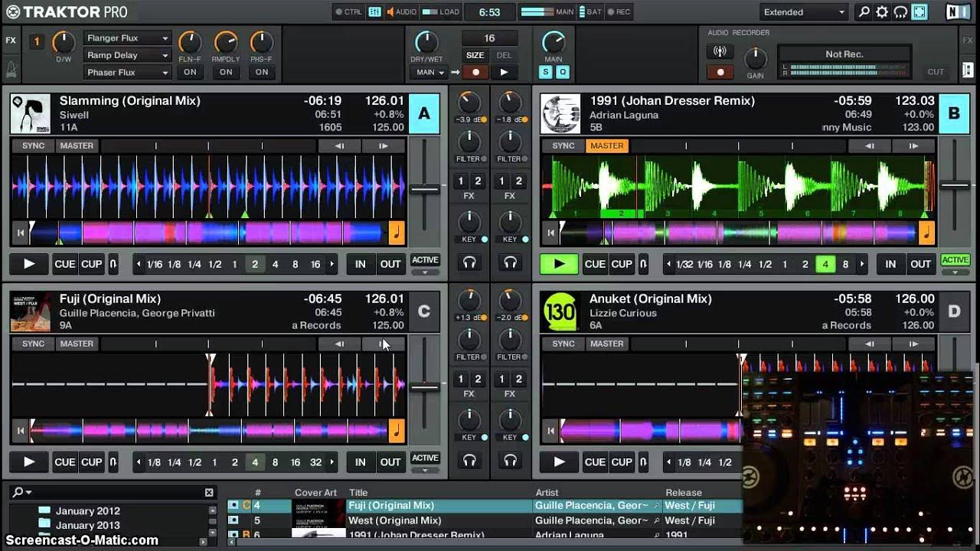Toggle Flanger Flux ON button
The height and width of the screenshot is (551, 980).
(x=190, y=72)
